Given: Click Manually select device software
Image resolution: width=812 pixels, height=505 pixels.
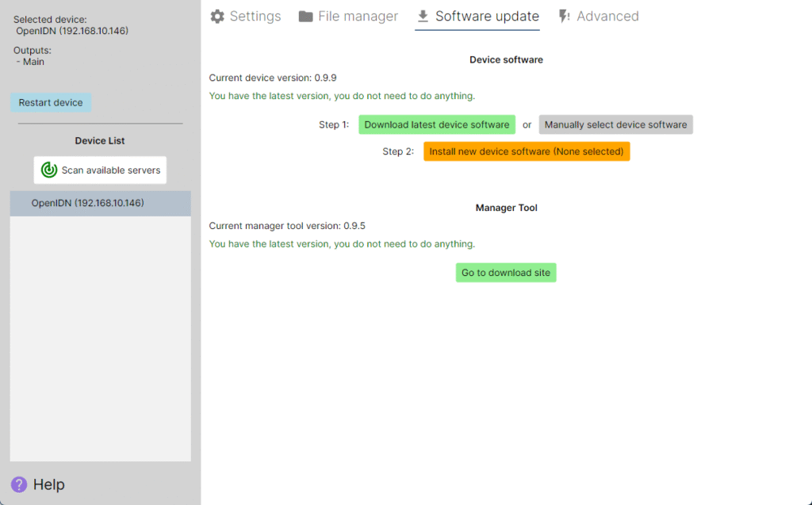Looking at the screenshot, I should coord(615,124).
